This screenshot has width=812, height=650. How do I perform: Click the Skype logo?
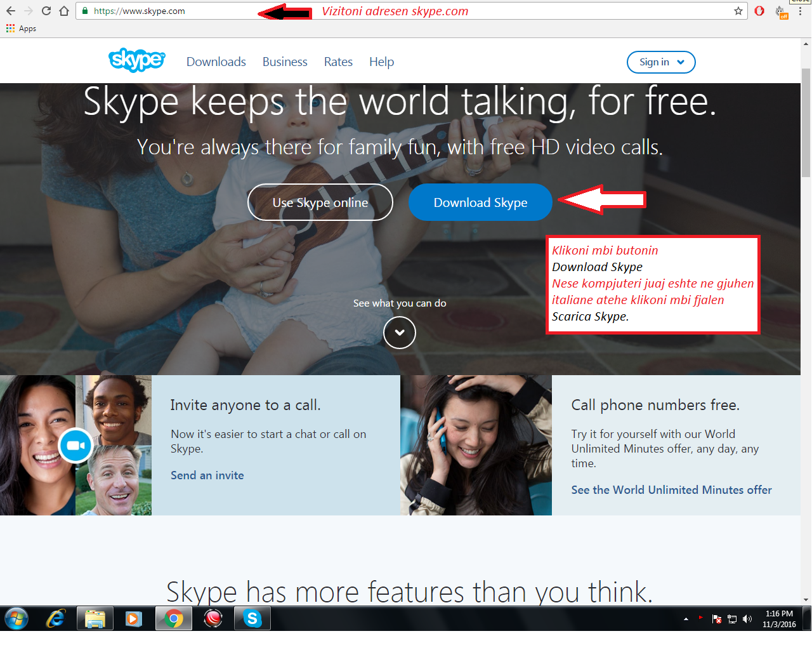(x=137, y=60)
